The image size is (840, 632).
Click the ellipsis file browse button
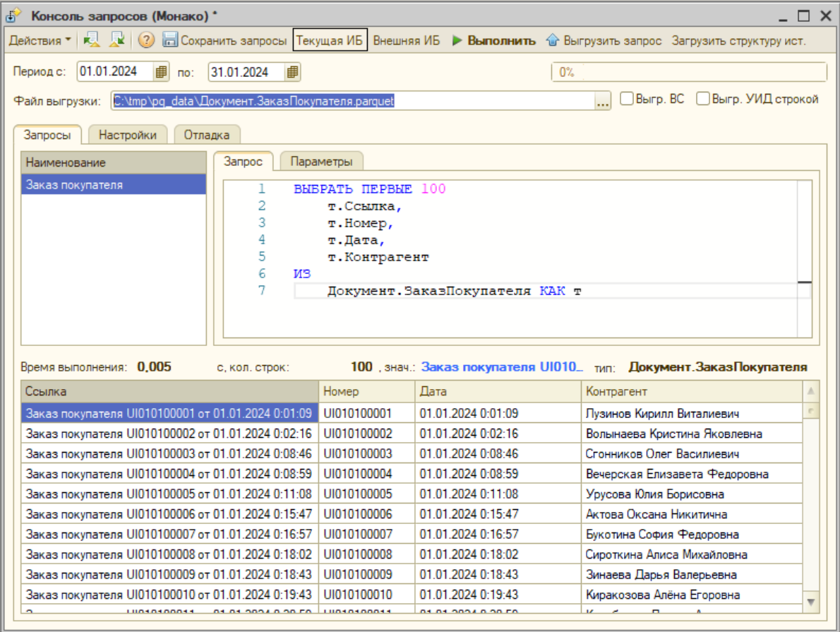pyautogui.click(x=602, y=102)
